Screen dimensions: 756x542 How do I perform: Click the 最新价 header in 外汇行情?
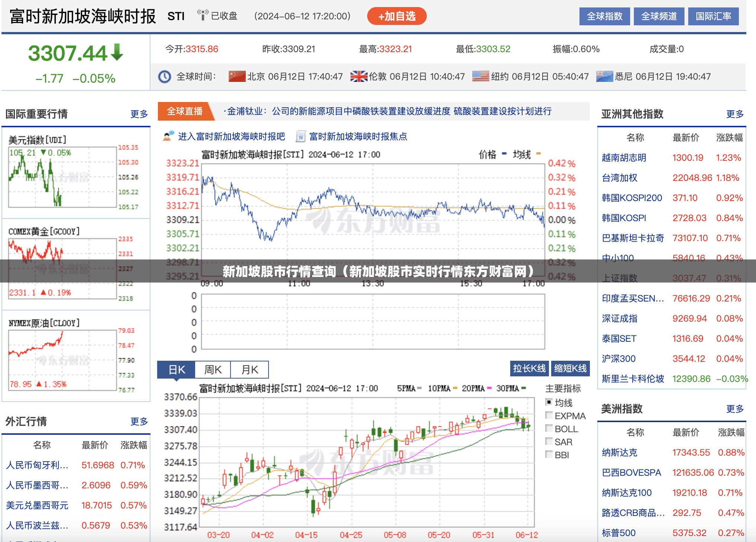(x=95, y=445)
